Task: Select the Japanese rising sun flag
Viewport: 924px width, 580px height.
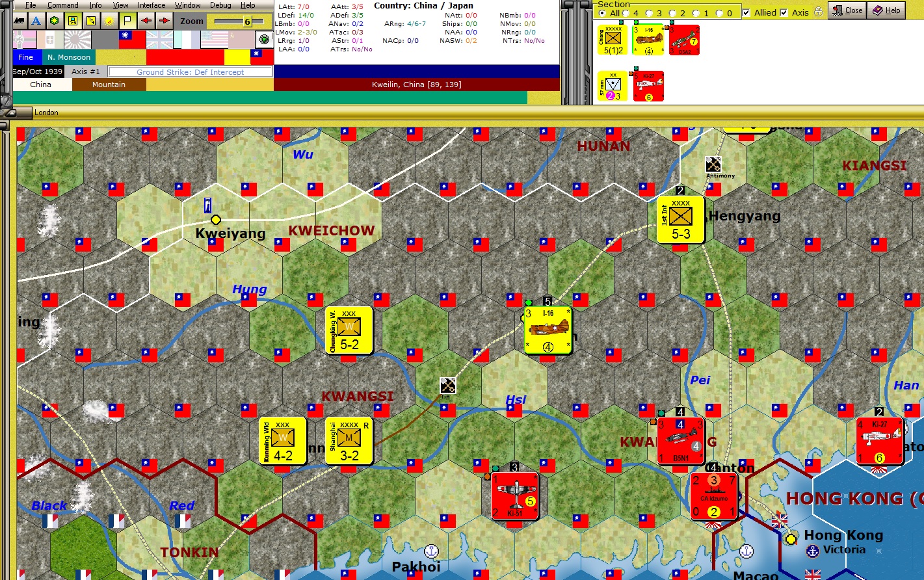Action: (x=78, y=40)
